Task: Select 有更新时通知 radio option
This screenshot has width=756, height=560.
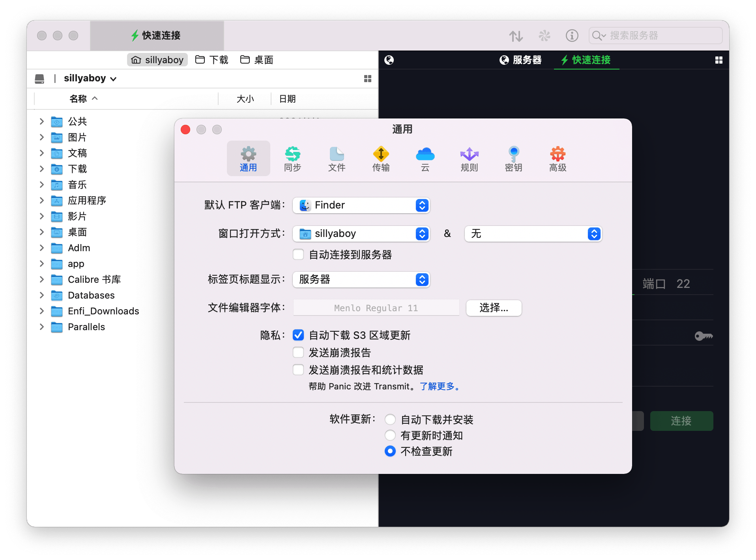Action: point(390,436)
